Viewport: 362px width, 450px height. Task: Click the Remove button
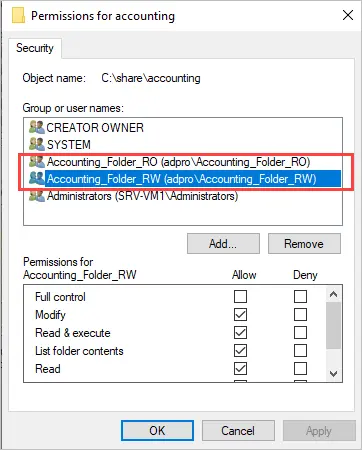304,244
